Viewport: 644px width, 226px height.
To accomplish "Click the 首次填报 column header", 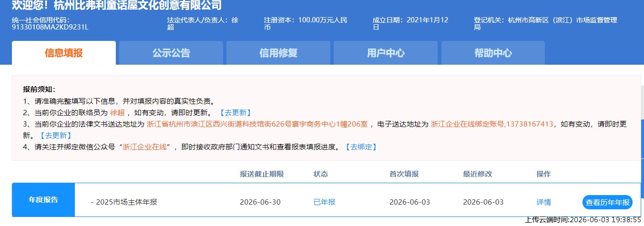I will tap(404, 174).
